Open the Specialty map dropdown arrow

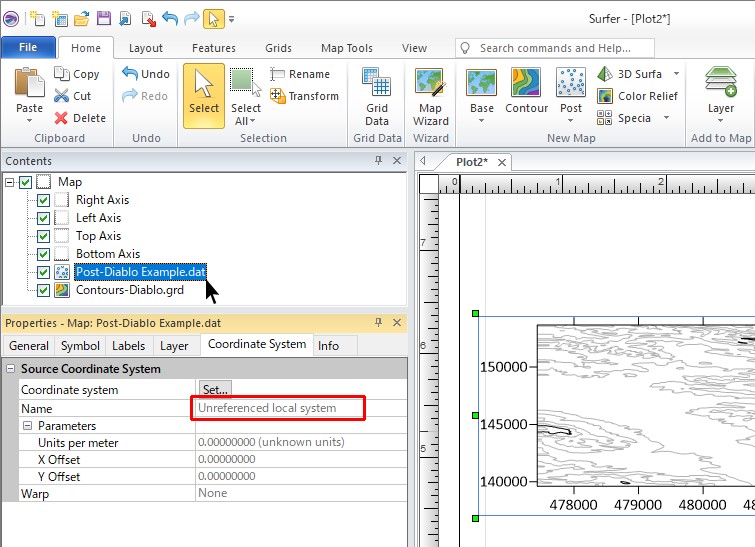tap(666, 118)
